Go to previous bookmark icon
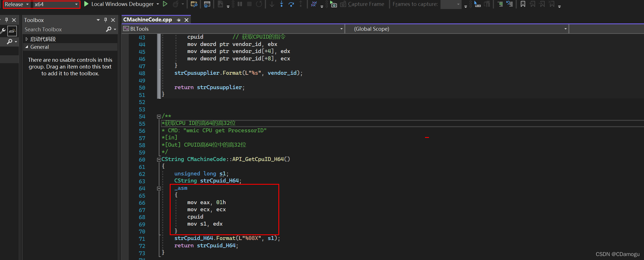 (x=533, y=4)
